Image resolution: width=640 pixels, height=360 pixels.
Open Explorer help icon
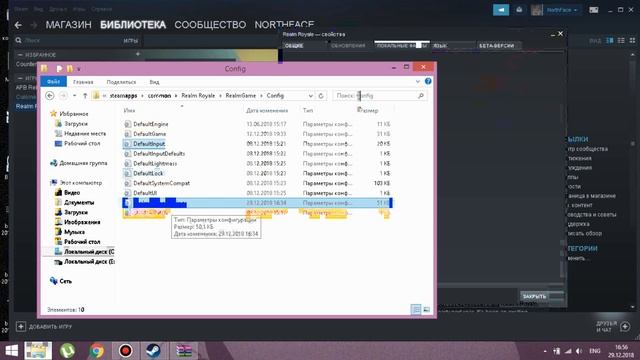428,81
